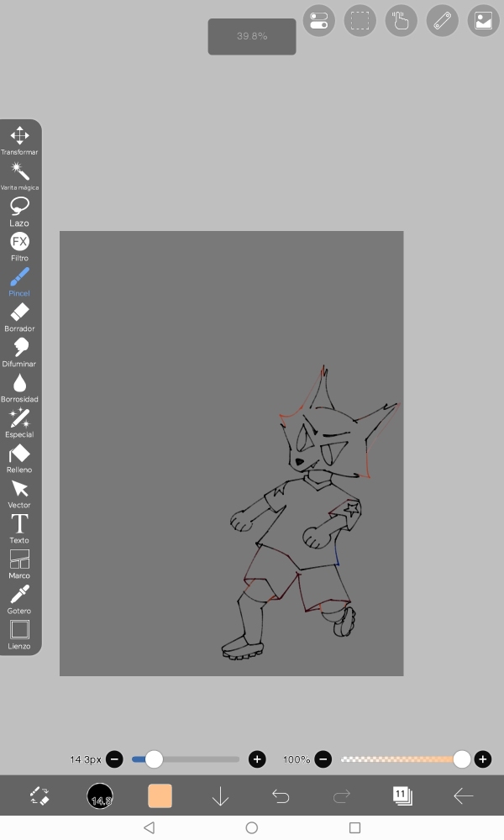The width and height of the screenshot is (504, 840).
Task: Select the Varita mágica magic wand tool
Action: (x=19, y=176)
